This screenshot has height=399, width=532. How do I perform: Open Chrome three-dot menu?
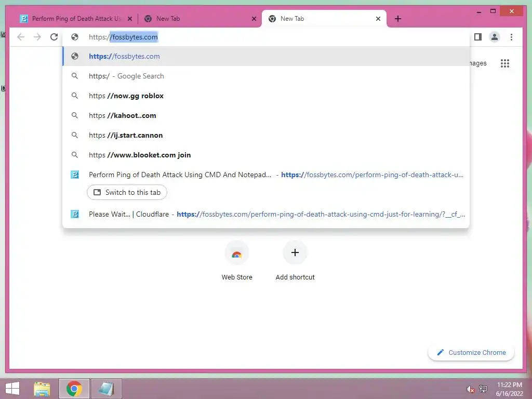click(511, 37)
